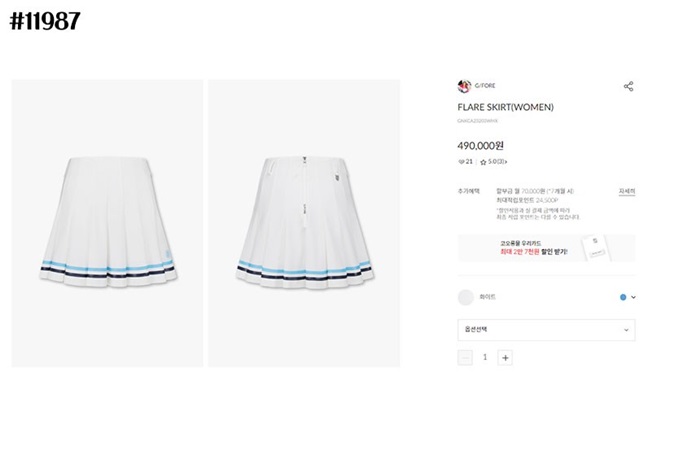Click the G/FORE brand name text

click(485, 85)
